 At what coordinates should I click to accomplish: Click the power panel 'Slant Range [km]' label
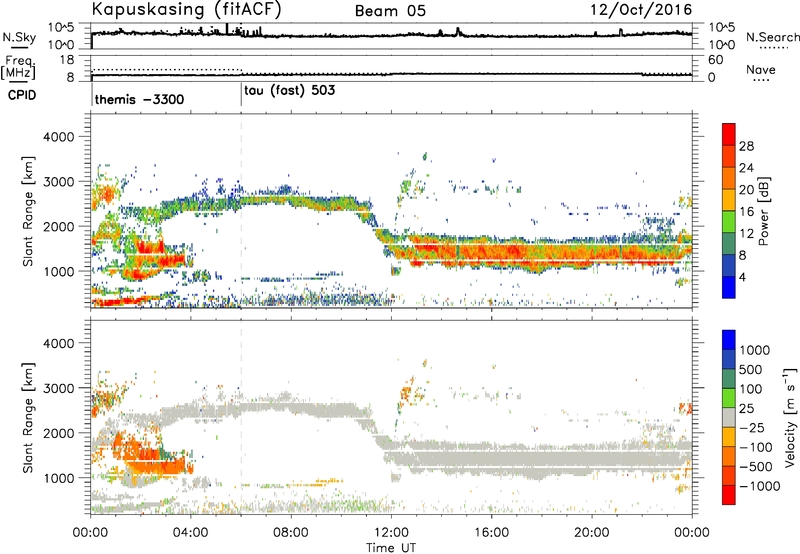[x=28, y=211]
